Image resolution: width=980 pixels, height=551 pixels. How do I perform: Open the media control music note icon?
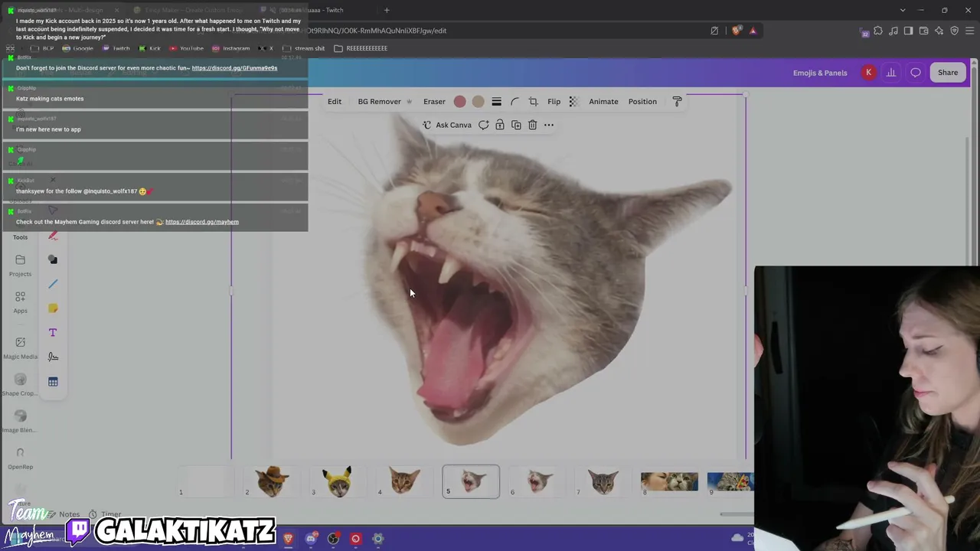[x=893, y=31]
